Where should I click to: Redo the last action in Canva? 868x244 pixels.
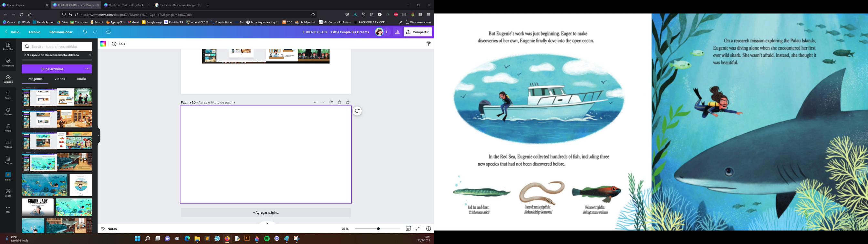95,32
